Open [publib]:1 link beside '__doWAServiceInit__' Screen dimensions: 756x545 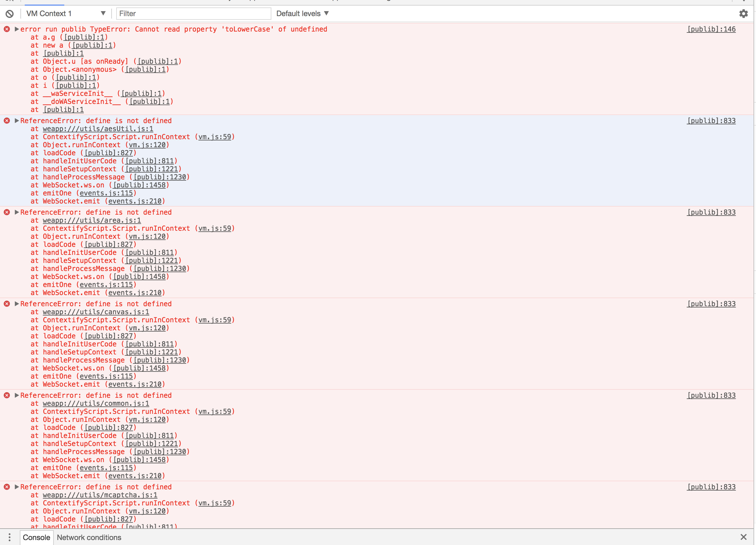[x=149, y=102]
